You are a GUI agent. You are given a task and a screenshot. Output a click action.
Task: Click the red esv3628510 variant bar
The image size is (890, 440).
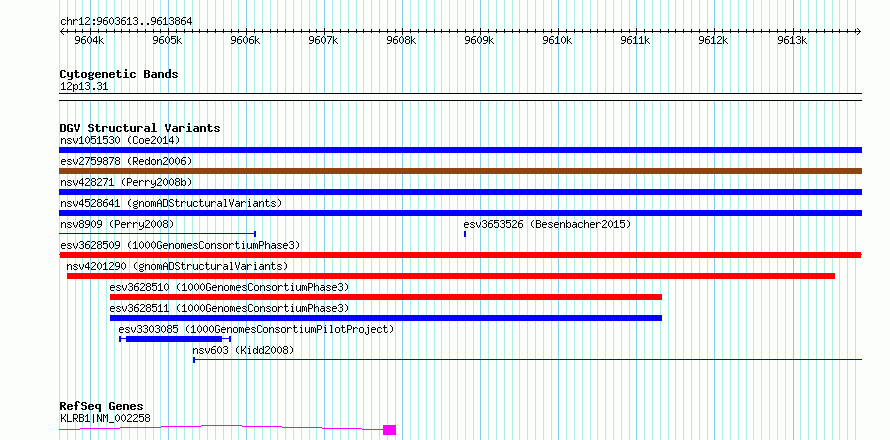pos(386,297)
